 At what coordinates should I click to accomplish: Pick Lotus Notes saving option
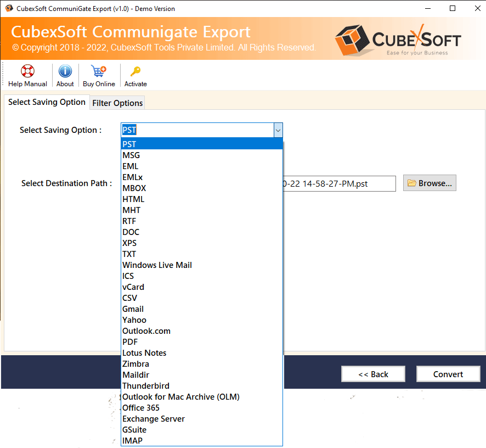click(x=202, y=353)
